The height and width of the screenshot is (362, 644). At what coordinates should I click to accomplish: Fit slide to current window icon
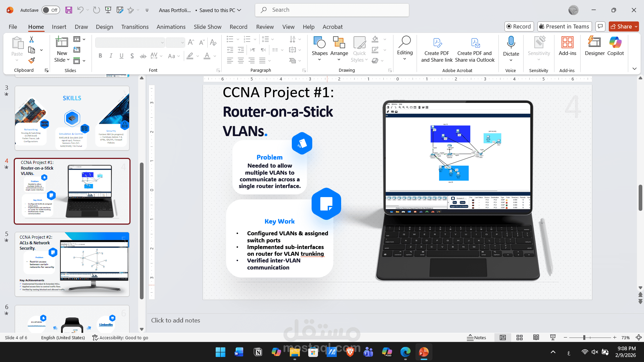pos(639,338)
